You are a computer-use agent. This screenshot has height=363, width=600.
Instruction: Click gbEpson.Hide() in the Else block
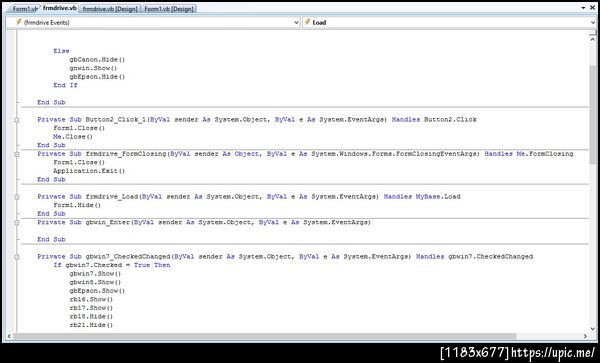pyautogui.click(x=97, y=77)
